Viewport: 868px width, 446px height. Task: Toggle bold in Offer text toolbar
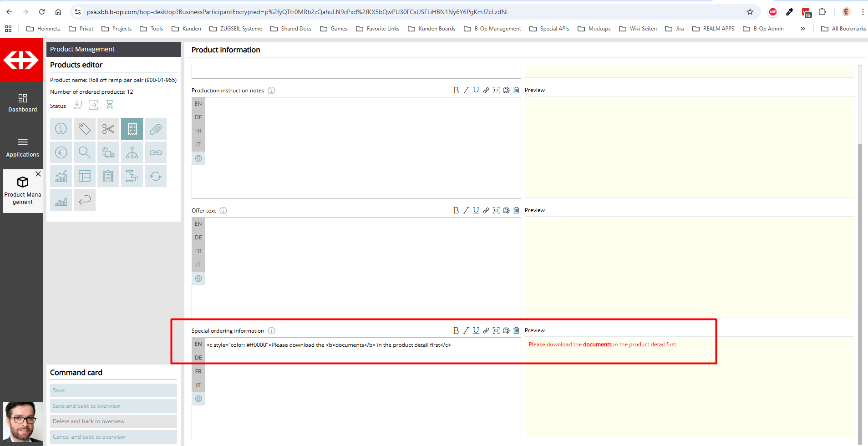point(456,210)
